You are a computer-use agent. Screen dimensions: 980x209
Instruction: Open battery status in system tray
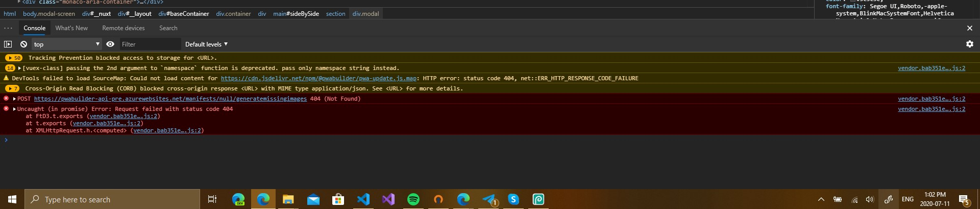(838, 199)
